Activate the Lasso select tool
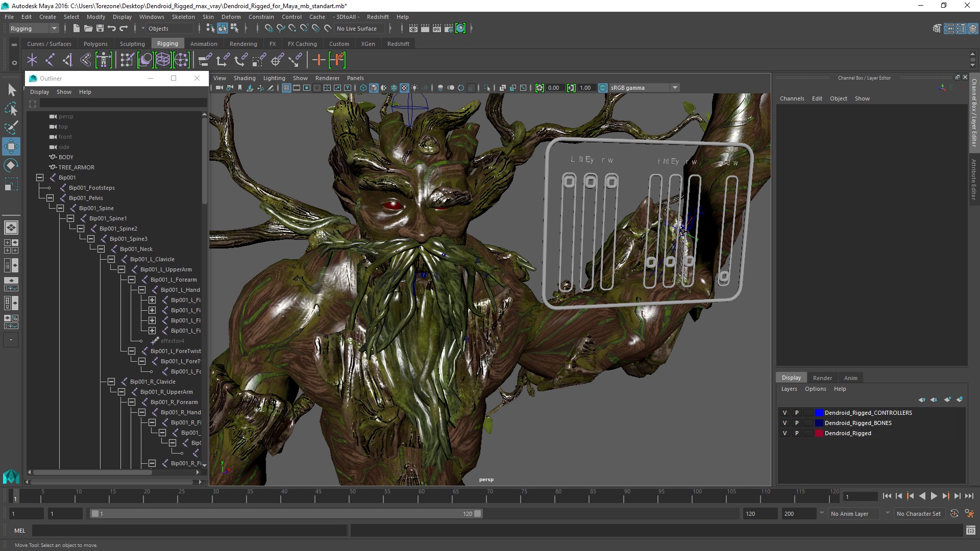The width and height of the screenshot is (980, 551). click(x=11, y=109)
